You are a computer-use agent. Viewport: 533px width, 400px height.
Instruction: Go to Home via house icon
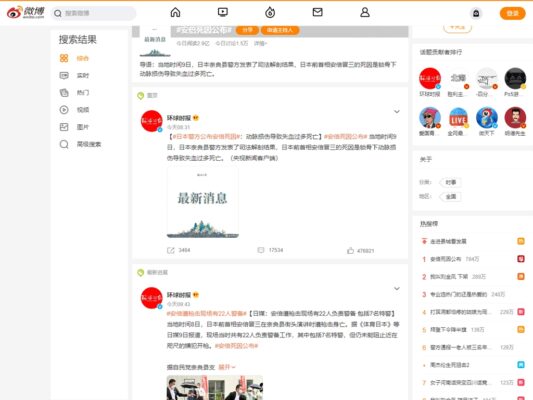click(175, 13)
